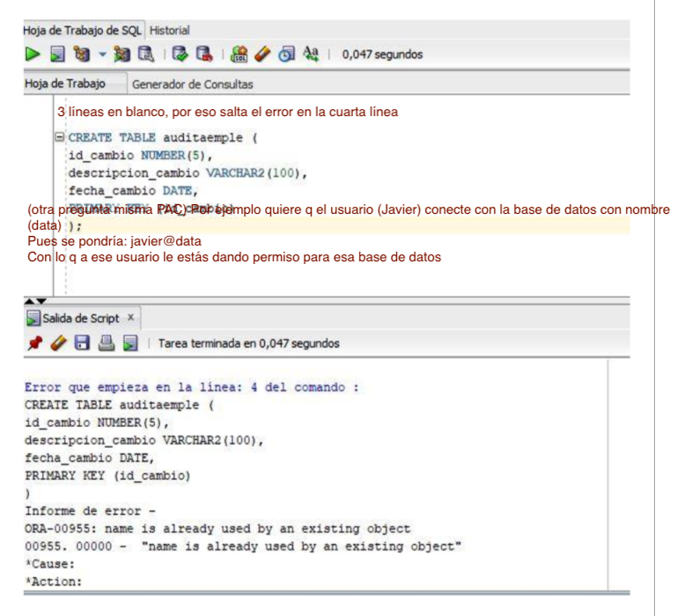The width and height of the screenshot is (677, 616).
Task: Click the Rollback icon
Action: (x=202, y=55)
